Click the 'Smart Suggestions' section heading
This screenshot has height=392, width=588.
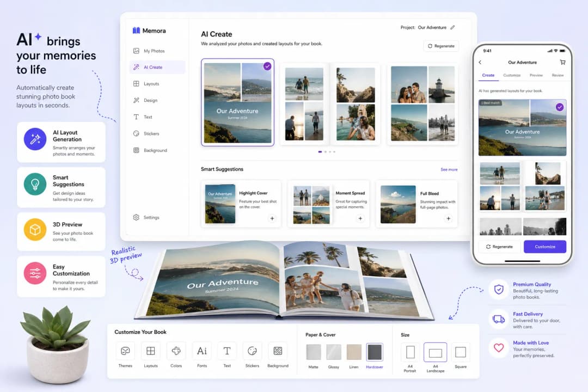click(x=222, y=169)
